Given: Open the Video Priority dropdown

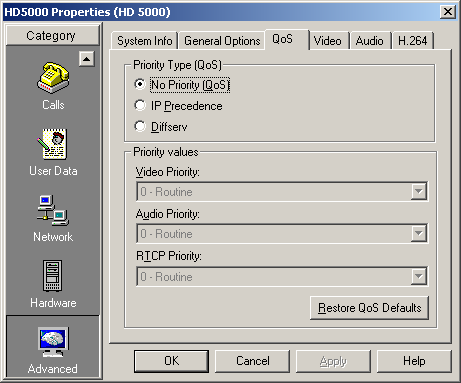Looking at the screenshot, I should point(282,191).
